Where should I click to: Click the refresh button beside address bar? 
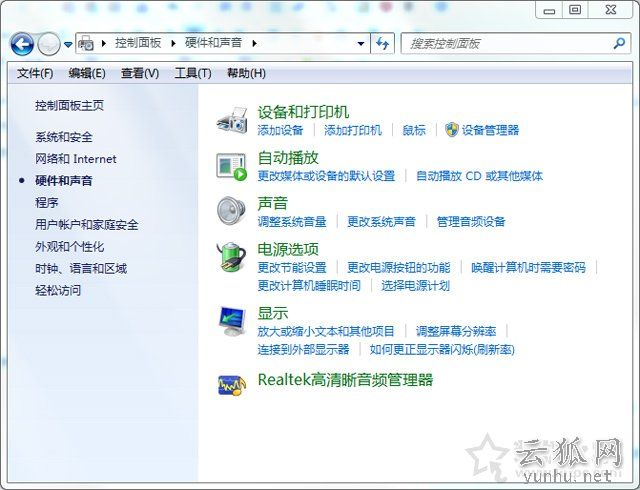click(x=382, y=43)
